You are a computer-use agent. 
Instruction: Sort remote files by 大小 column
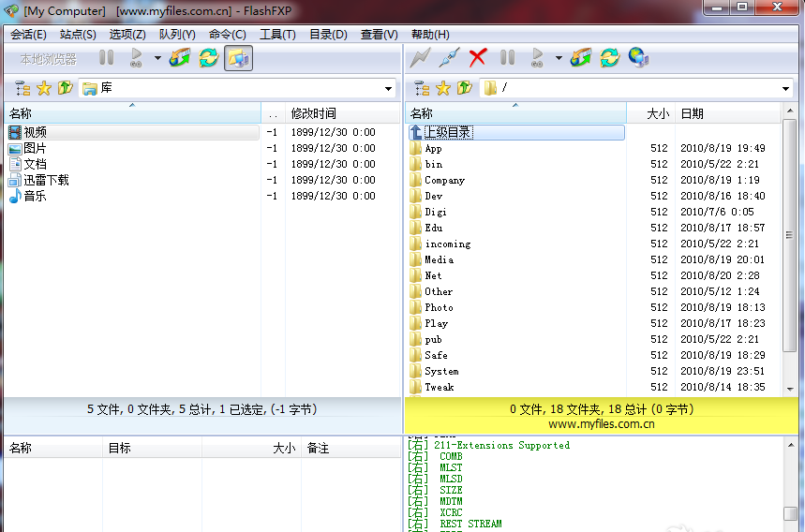click(650, 113)
